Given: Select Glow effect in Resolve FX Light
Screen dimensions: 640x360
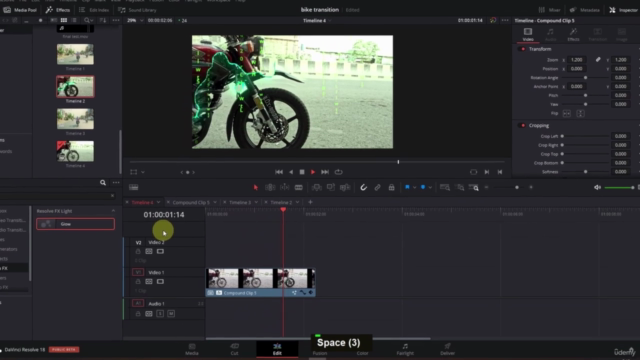Looking at the screenshot, I should 76,224.
